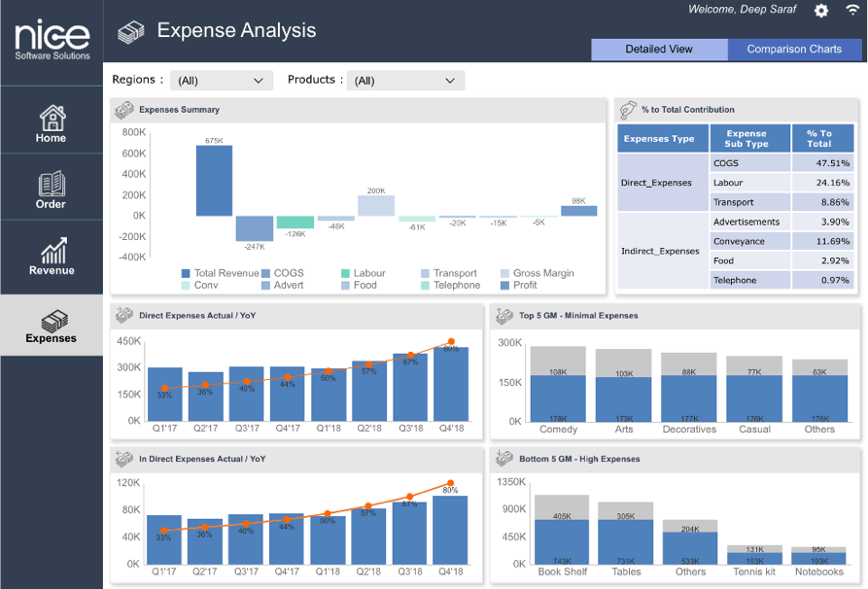Click the Revenue growth chart icon
Viewport: 868px width, 589px height.
pyautogui.click(x=51, y=250)
